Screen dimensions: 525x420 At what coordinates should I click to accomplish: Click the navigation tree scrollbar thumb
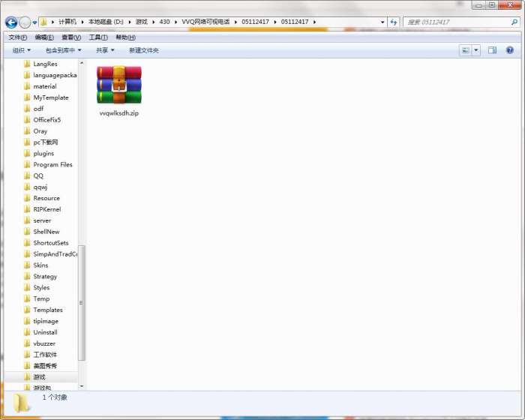(82, 303)
